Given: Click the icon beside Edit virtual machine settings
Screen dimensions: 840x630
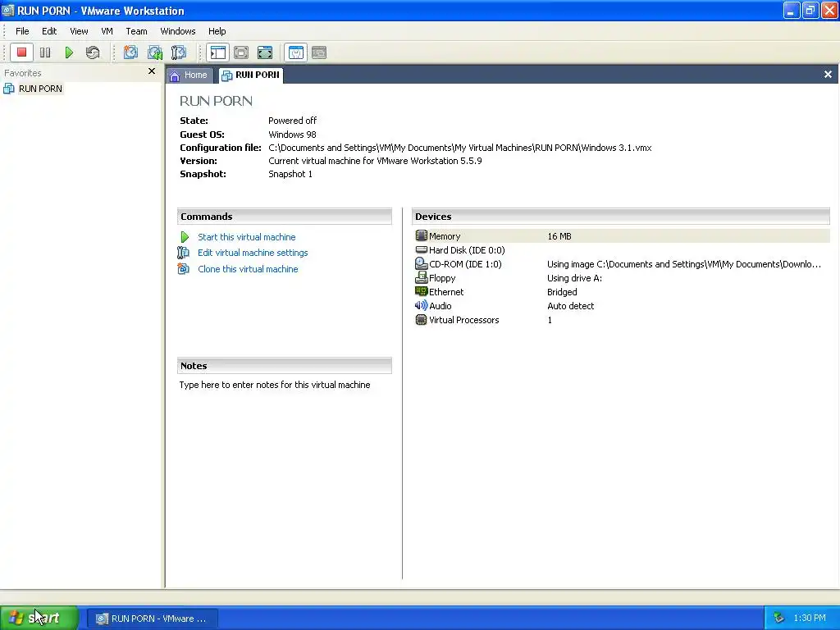Looking at the screenshot, I should pyautogui.click(x=183, y=253).
